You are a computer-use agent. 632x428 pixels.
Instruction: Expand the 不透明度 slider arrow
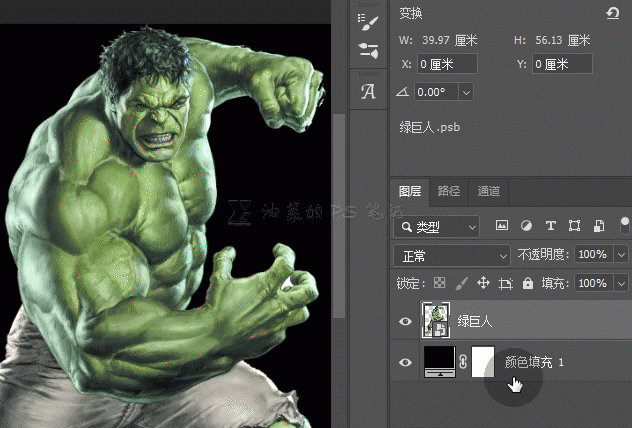click(x=621, y=255)
